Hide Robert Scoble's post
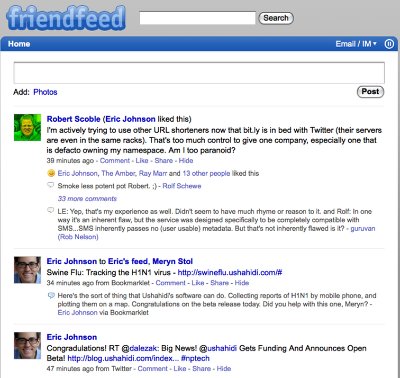The width and height of the screenshot is (400, 378). (186, 161)
